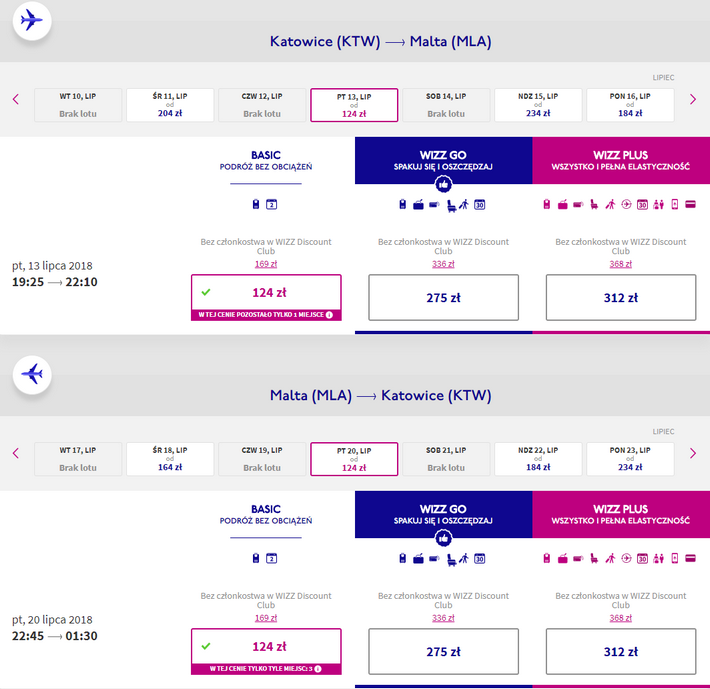This screenshot has height=689, width=710.
Task: Open outbound BASIC non-member price 169 zł link
Action: (x=266, y=264)
